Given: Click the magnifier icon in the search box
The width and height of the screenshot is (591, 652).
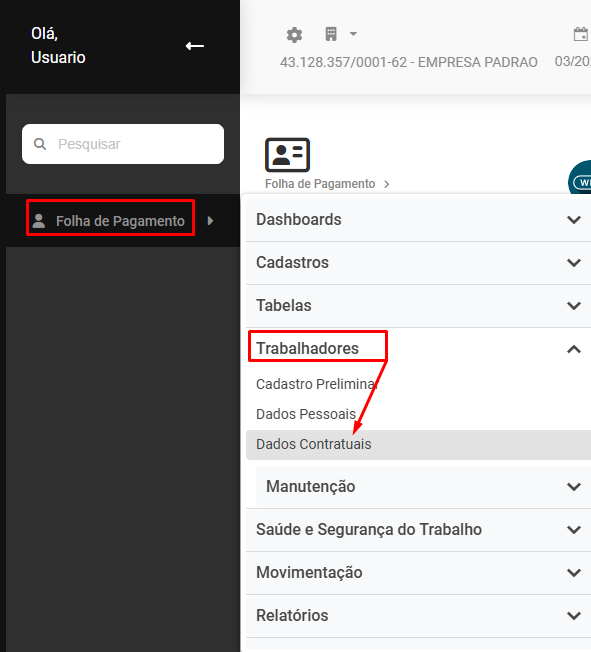Looking at the screenshot, I should [x=40, y=144].
